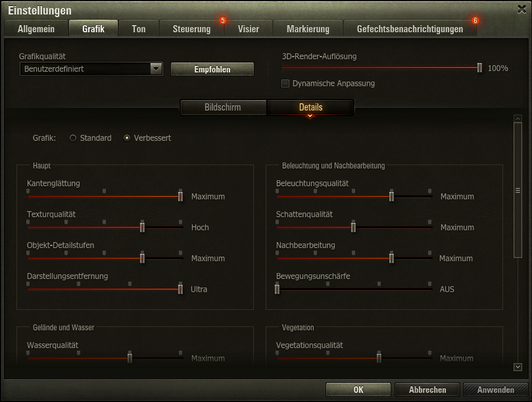This screenshot has width=532, height=402.
Task: Select the Standard graphics radio button
Action: (x=73, y=138)
